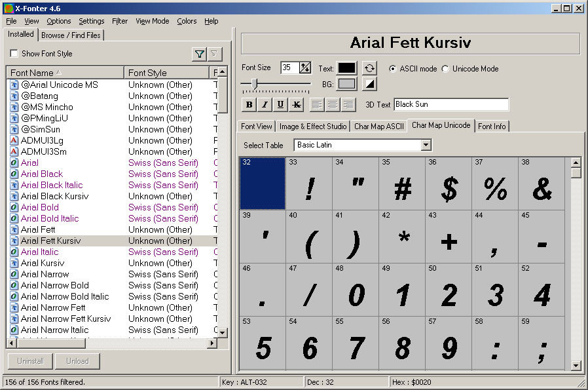
Task: Align preview text right
Action: pyautogui.click(x=348, y=105)
